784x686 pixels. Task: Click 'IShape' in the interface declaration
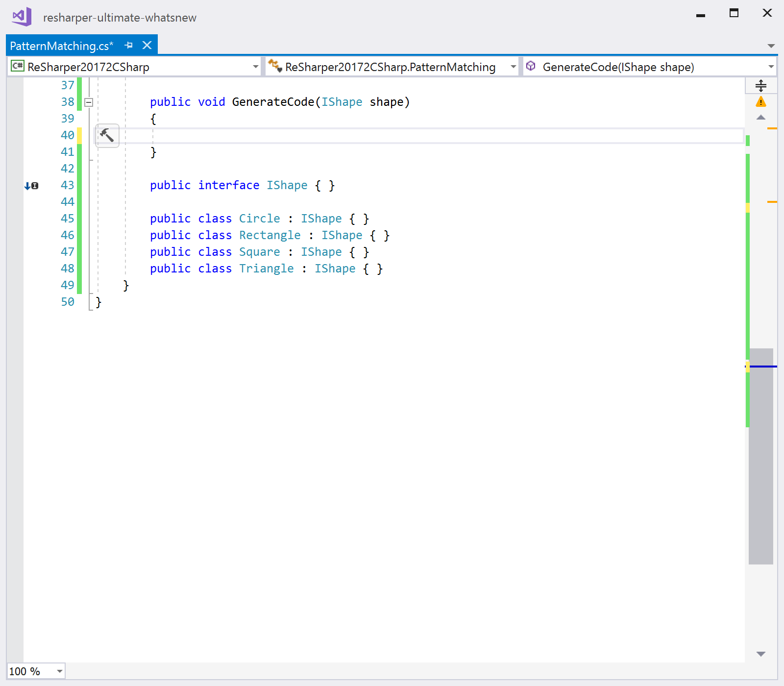coord(287,185)
